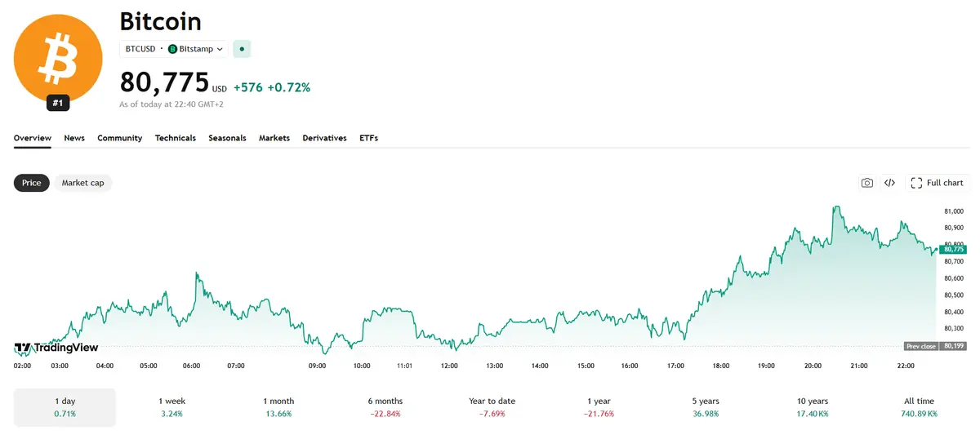The height and width of the screenshot is (435, 980).
Task: Open the Technicals tab
Action: pos(176,138)
